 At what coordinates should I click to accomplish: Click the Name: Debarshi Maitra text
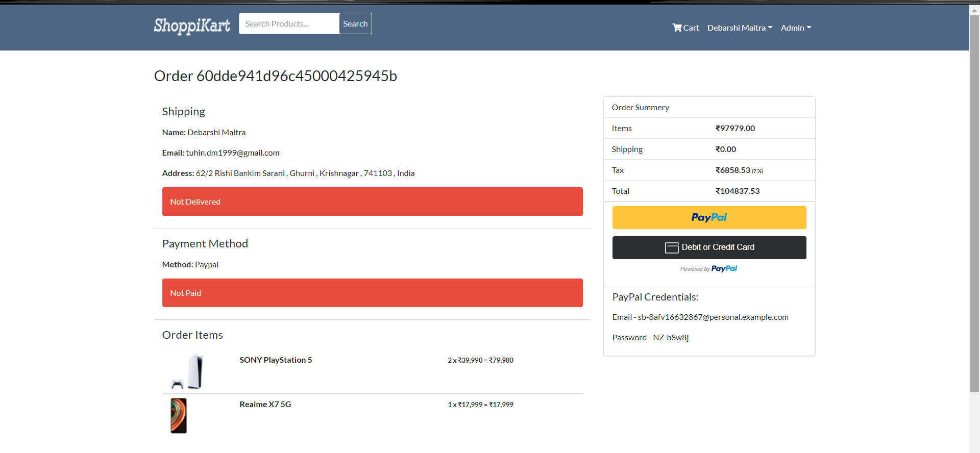204,132
